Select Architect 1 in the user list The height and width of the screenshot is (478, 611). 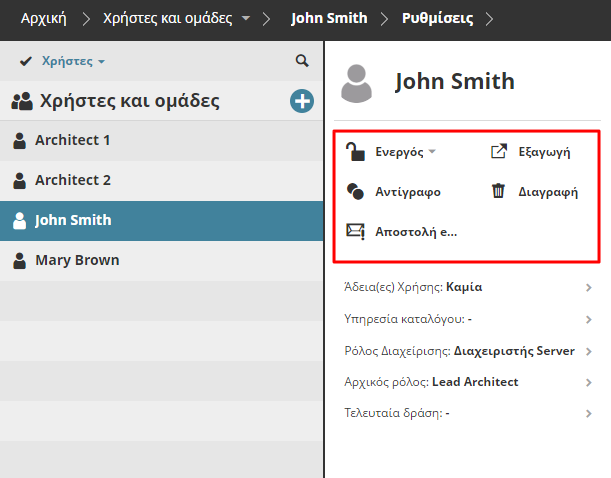[x=72, y=140]
